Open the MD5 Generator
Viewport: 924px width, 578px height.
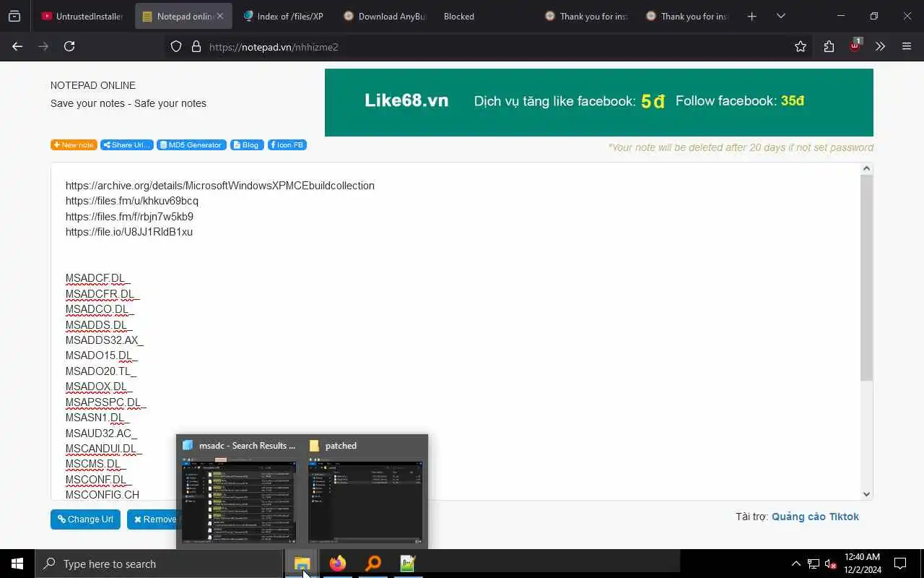(x=191, y=144)
